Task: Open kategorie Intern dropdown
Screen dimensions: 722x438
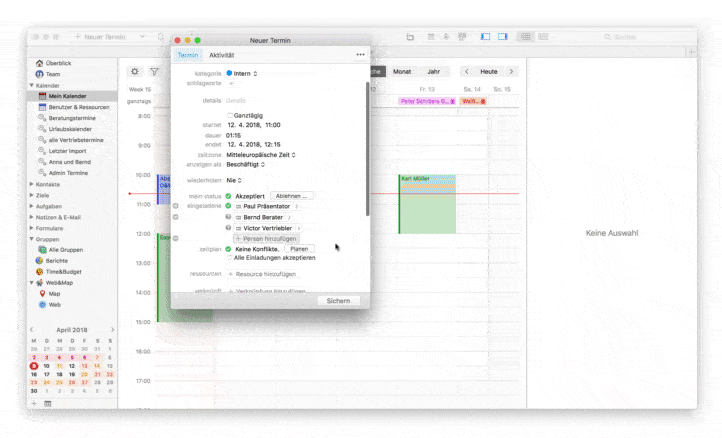Action: point(242,73)
